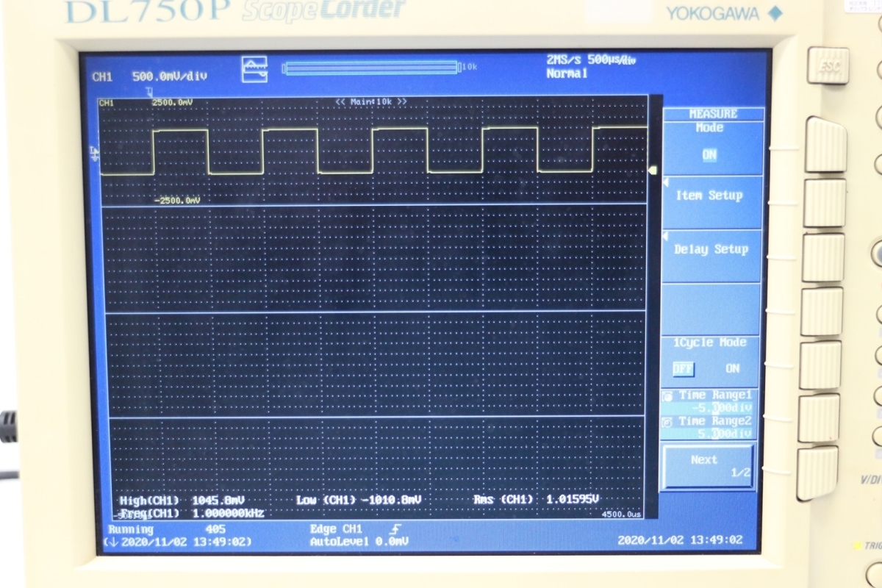Image resolution: width=882 pixels, height=588 pixels.
Task: Select the CH1 500.0mV/div scale readout
Action: (149, 76)
